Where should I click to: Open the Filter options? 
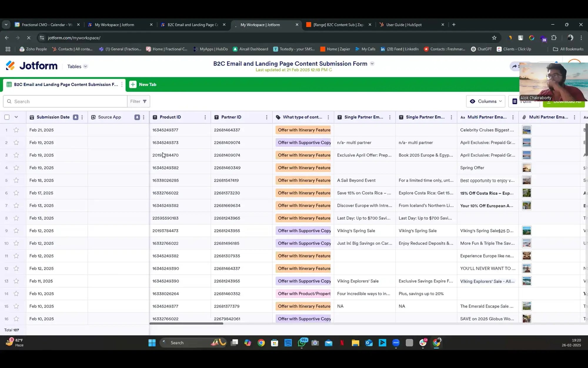click(x=138, y=101)
